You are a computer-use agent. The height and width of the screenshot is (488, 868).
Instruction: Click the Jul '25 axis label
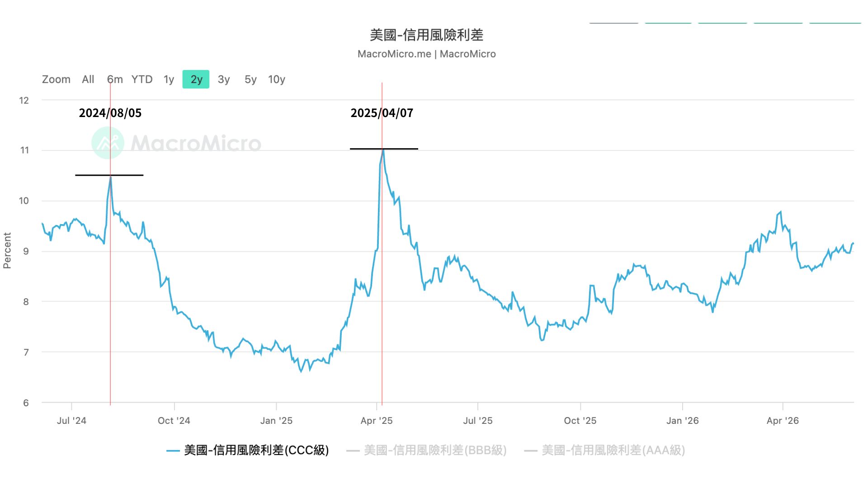point(478,421)
